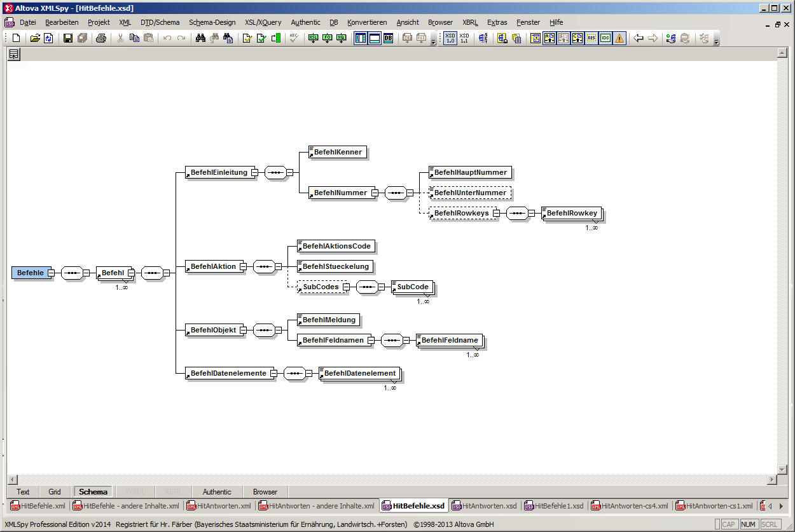The image size is (795, 532).
Task: Click the Show globals button above diagram
Action: coord(13,55)
